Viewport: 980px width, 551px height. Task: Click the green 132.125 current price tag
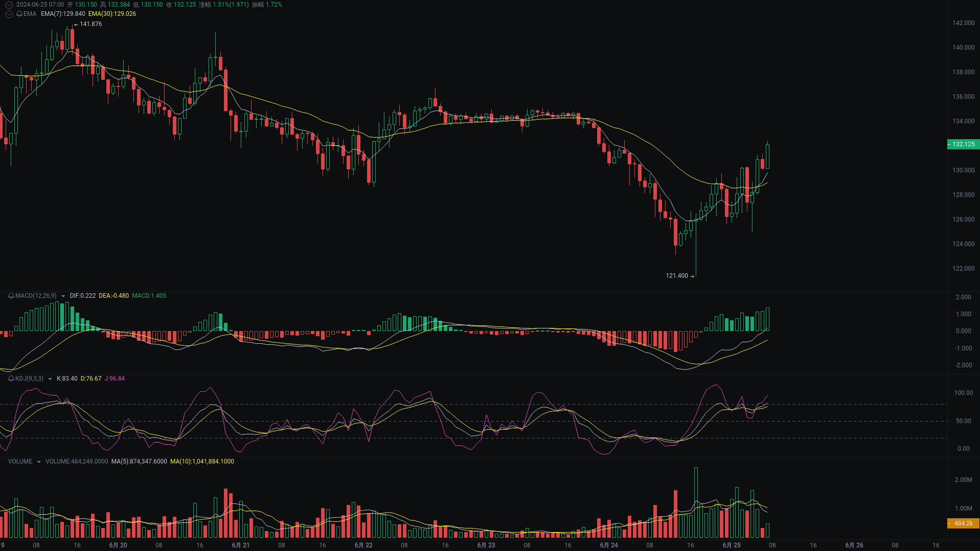coord(963,145)
